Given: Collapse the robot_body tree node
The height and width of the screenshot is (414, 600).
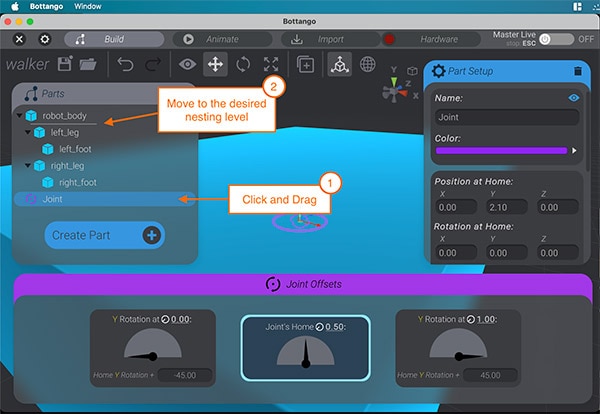Looking at the screenshot, I should pyautogui.click(x=20, y=116).
